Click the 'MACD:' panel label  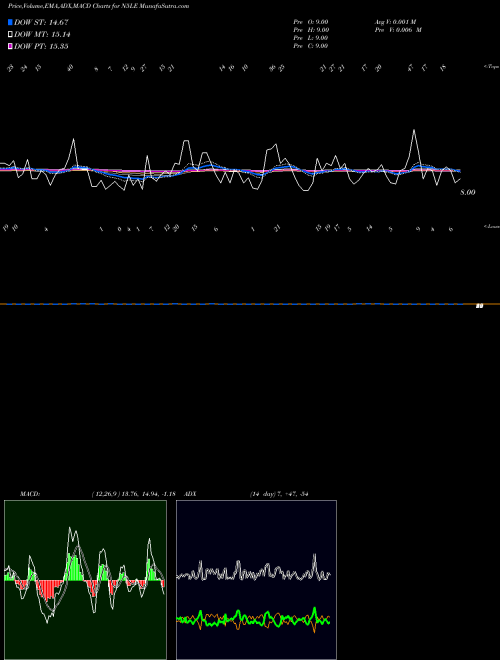(x=30, y=494)
